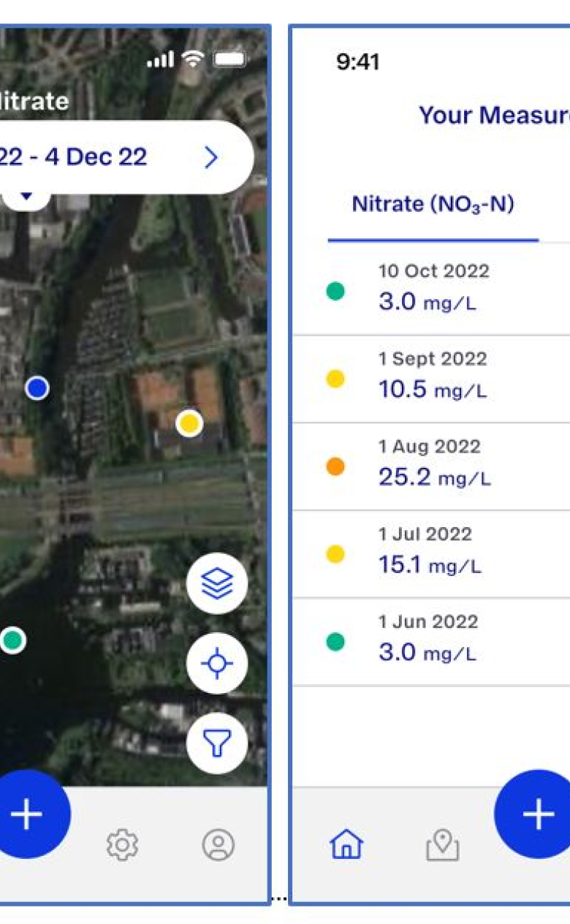
Task: Select the yellow map marker
Action: click(x=189, y=423)
